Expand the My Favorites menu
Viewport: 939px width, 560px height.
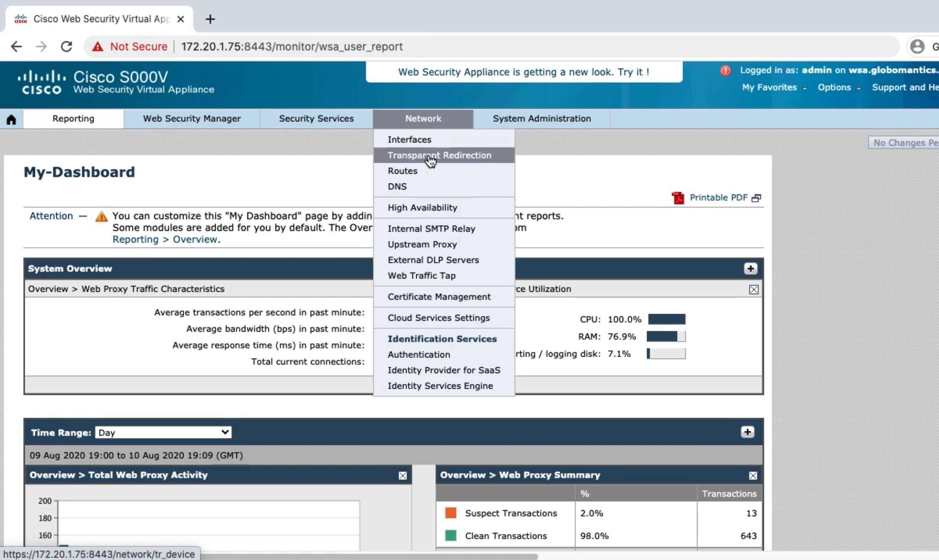tap(774, 88)
